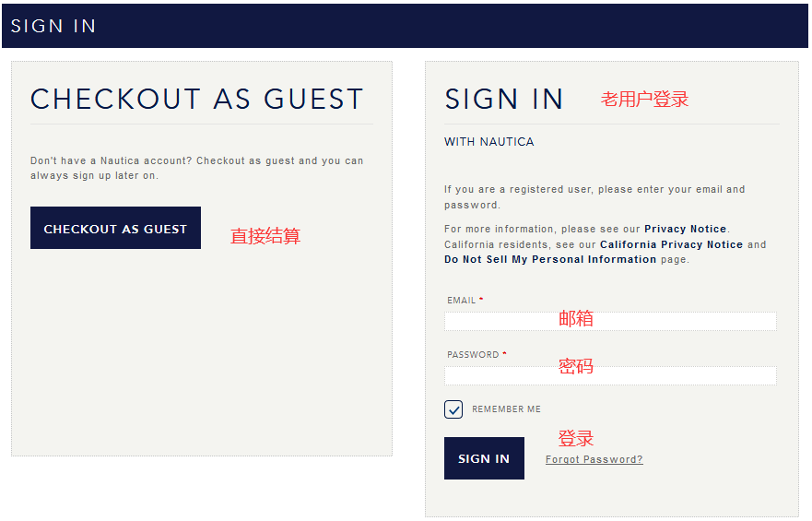Click the Remember Me label text
812x521 pixels.
click(506, 409)
